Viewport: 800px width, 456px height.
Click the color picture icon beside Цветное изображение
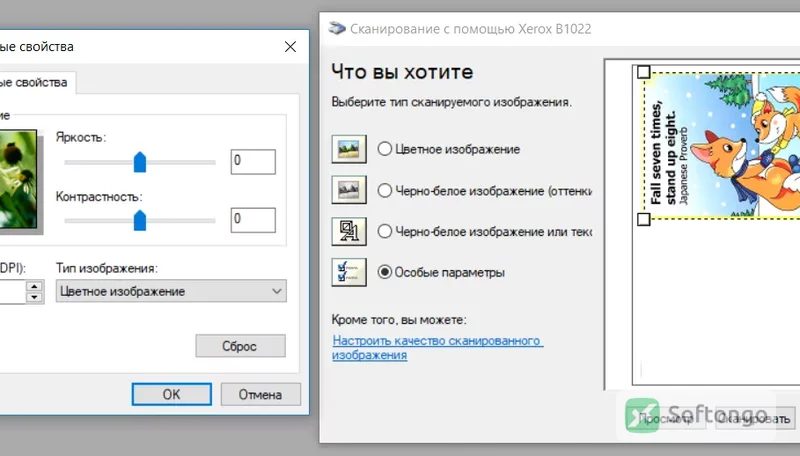click(x=349, y=149)
